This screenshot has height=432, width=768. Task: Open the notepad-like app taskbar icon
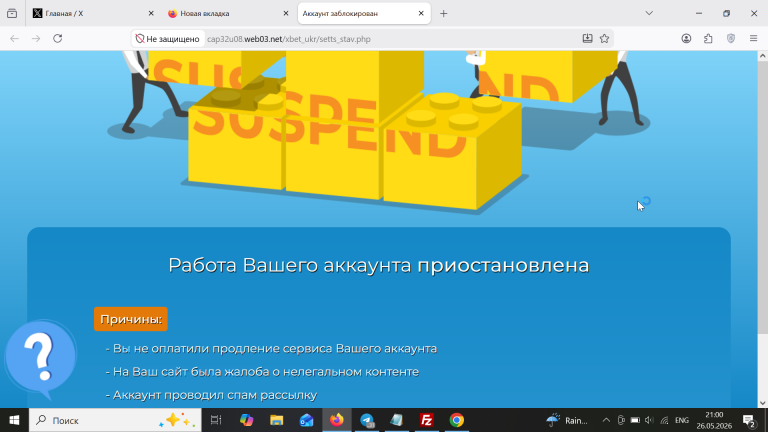(397, 420)
